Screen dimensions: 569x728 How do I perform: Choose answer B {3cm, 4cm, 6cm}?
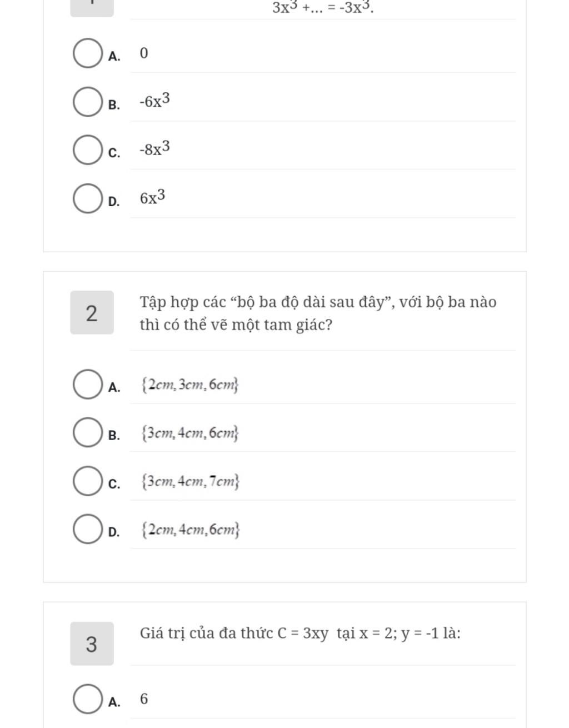click(87, 433)
